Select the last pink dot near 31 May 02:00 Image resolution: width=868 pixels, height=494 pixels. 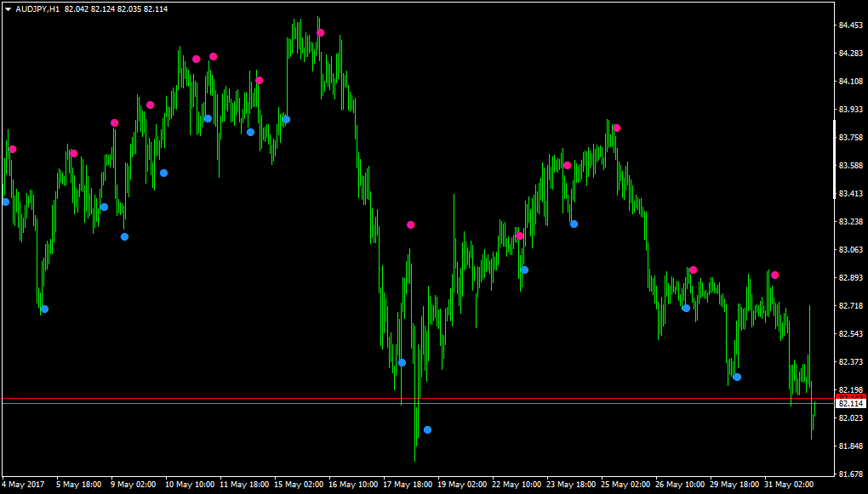[775, 275]
